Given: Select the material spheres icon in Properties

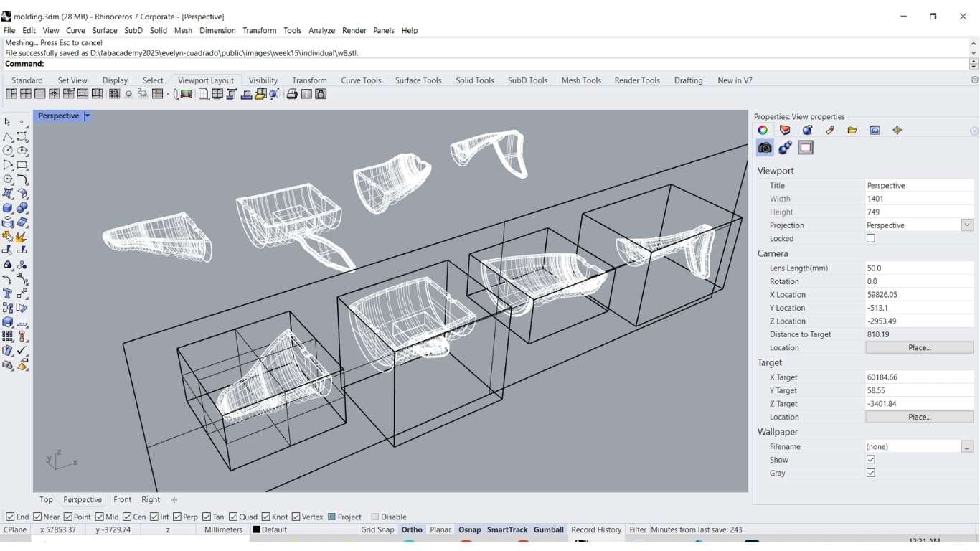Looking at the screenshot, I should click(785, 148).
